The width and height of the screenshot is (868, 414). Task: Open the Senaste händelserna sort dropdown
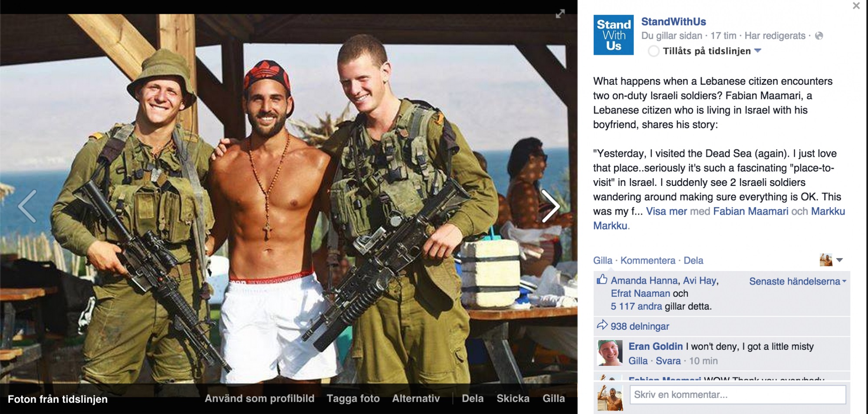click(x=798, y=282)
